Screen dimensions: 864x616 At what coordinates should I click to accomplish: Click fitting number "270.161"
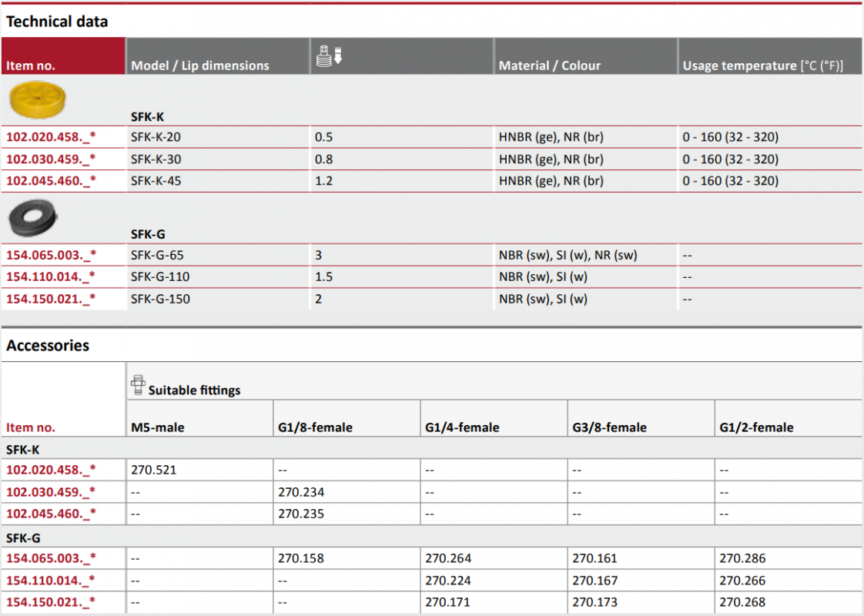click(x=595, y=558)
